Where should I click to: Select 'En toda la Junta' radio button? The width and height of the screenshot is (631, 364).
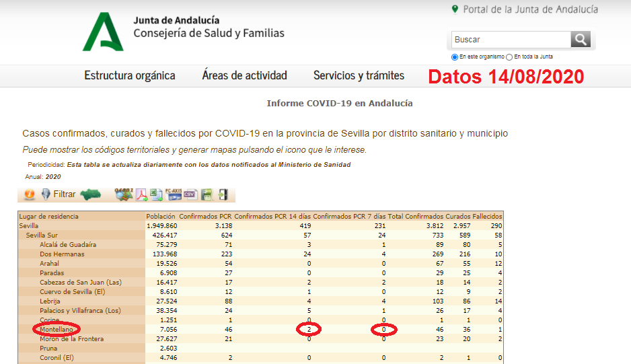click(x=509, y=57)
